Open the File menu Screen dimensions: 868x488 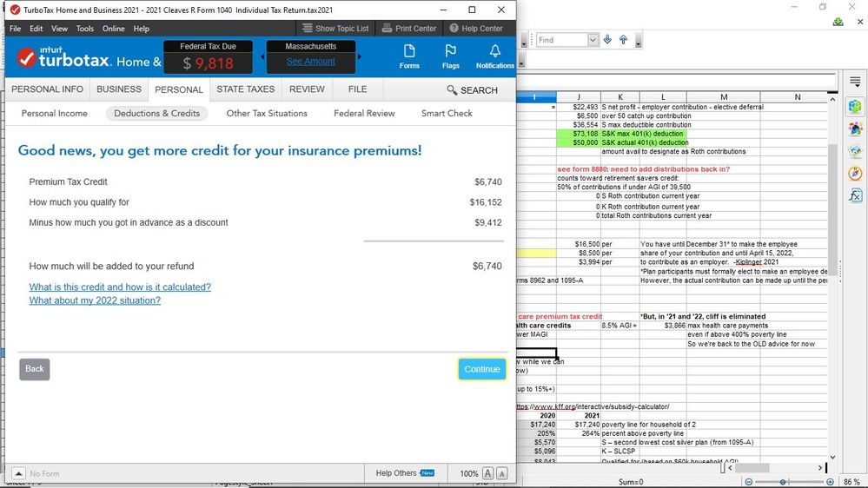tap(15, 28)
